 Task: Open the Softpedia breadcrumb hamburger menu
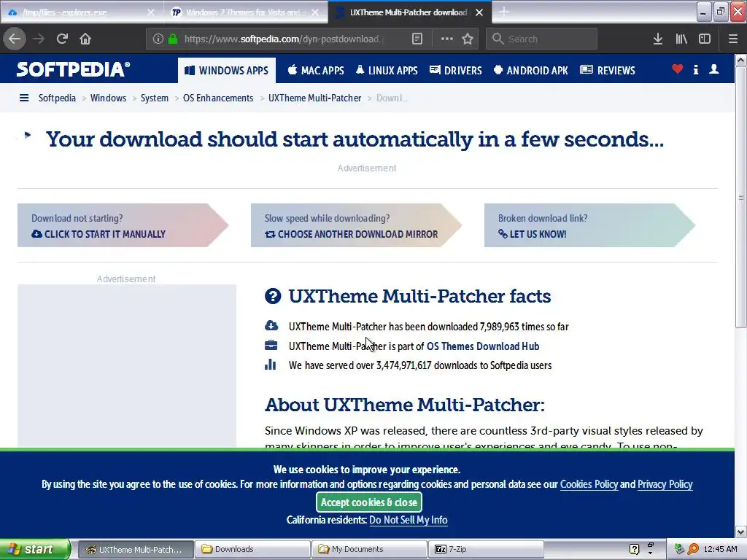pos(24,98)
